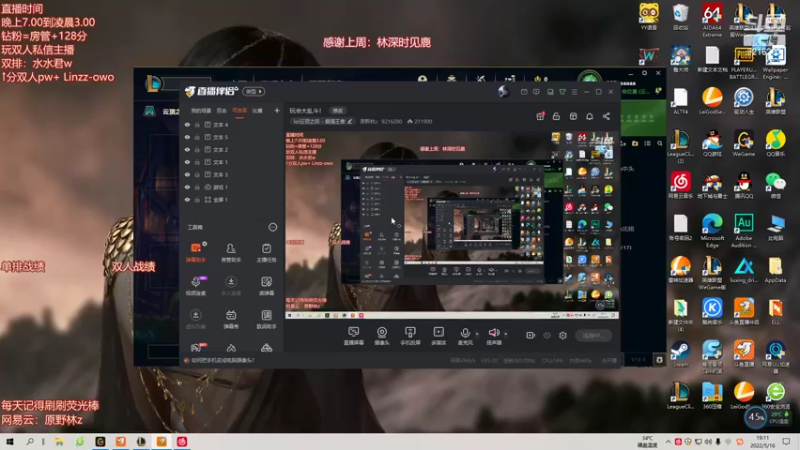
Task: Open the search icon in League client window
Action: 660,144
